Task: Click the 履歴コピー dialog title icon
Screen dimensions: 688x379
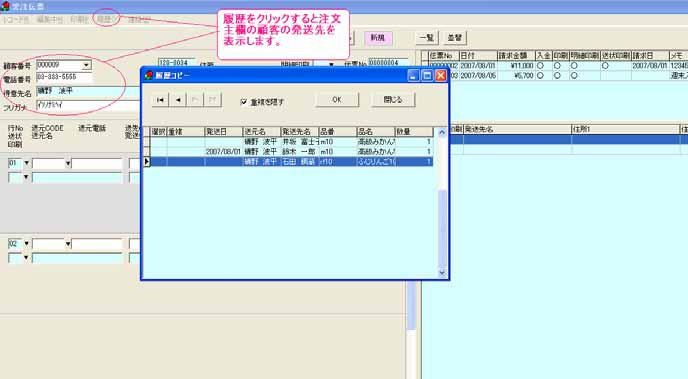Action: (148, 75)
